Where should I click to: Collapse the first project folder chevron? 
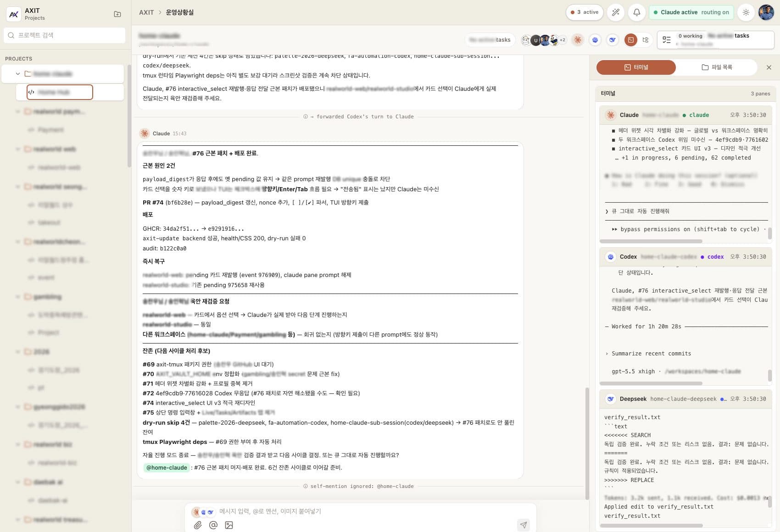click(x=18, y=74)
